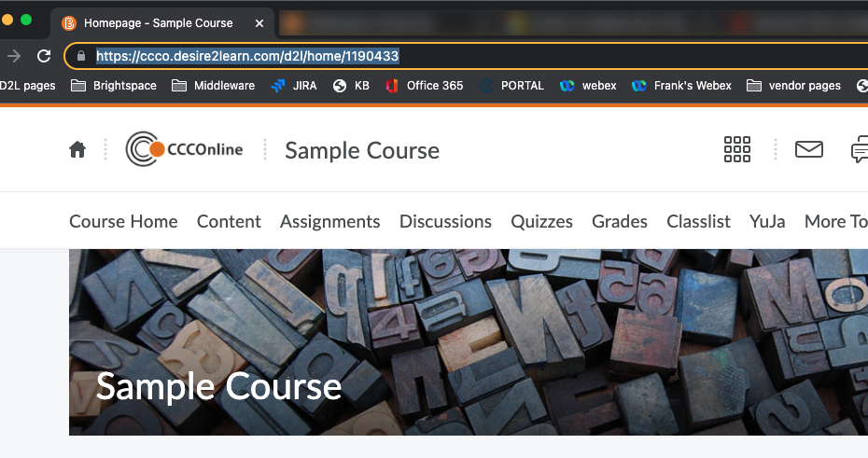868x458 pixels.
Task: Open the Assignments navbar item
Action: coord(329,221)
